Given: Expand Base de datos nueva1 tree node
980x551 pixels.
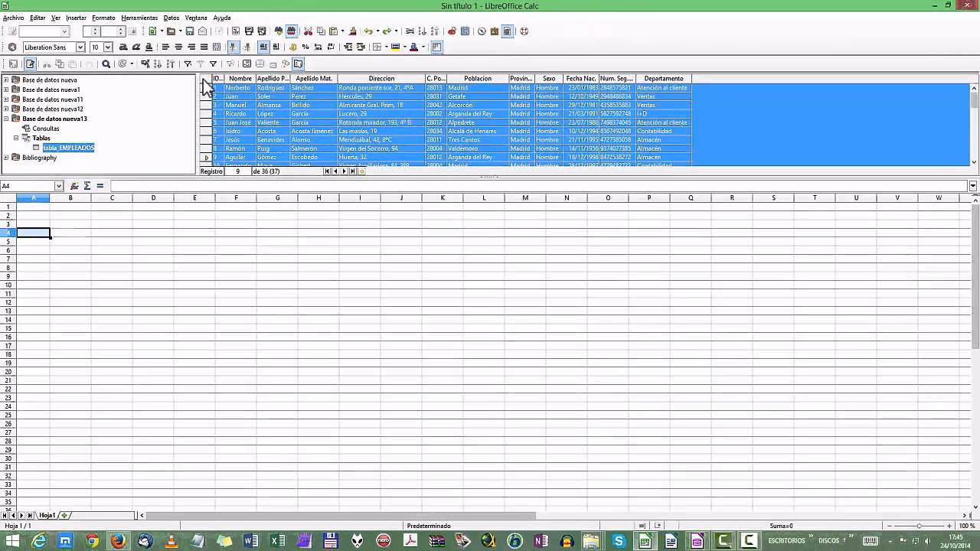Looking at the screenshot, I should click(6, 90).
